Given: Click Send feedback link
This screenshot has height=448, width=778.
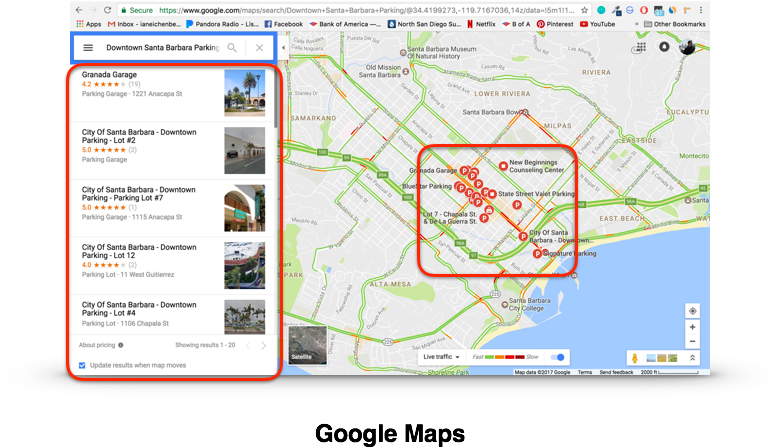Looking at the screenshot, I should [616, 372].
